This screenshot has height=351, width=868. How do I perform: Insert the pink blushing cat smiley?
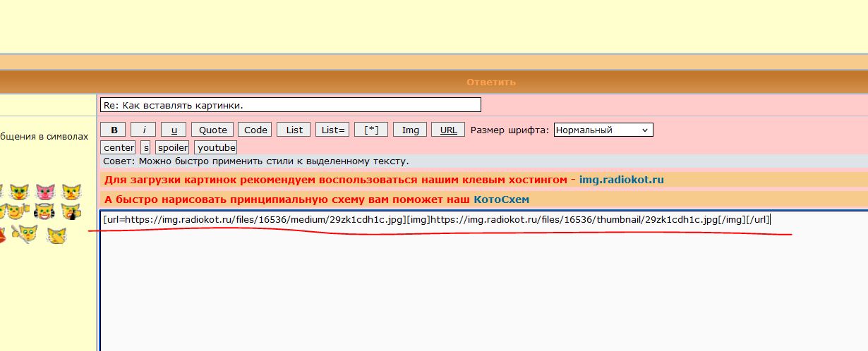coord(45,192)
